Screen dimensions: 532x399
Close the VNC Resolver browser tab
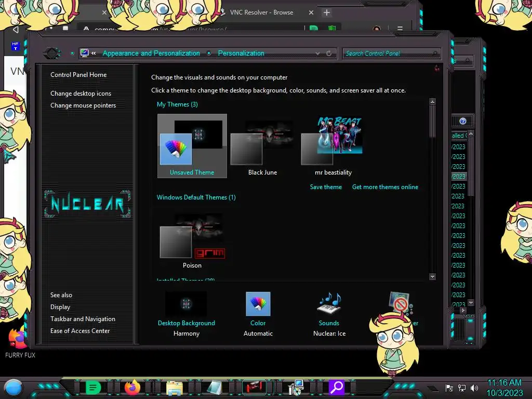311,12
